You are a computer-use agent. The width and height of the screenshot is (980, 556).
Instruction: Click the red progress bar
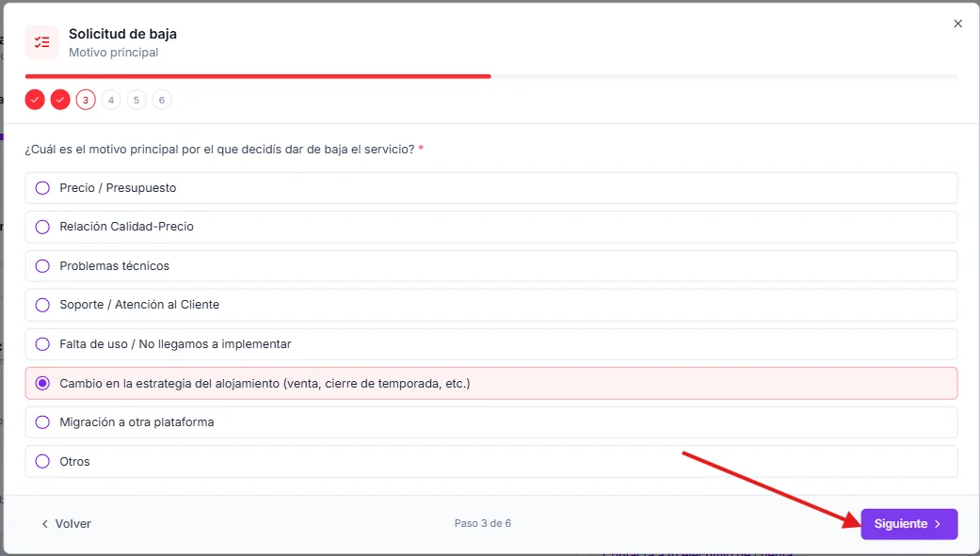[x=258, y=76]
